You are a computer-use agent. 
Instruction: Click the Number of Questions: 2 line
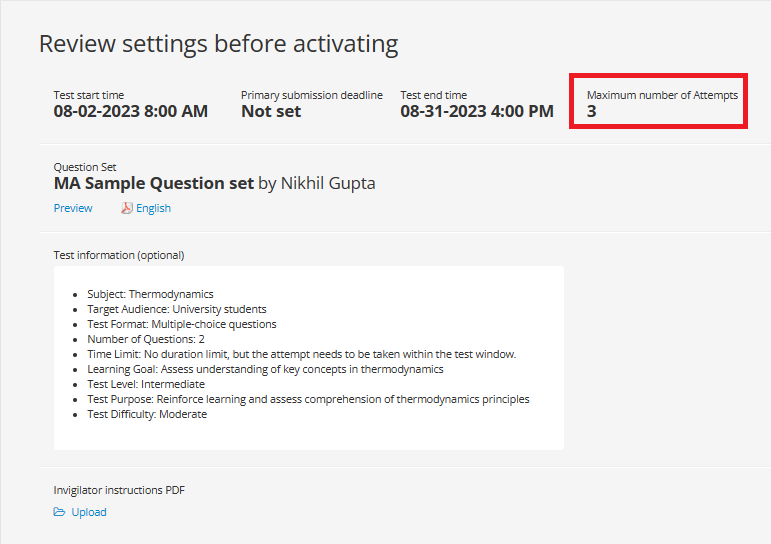(146, 339)
